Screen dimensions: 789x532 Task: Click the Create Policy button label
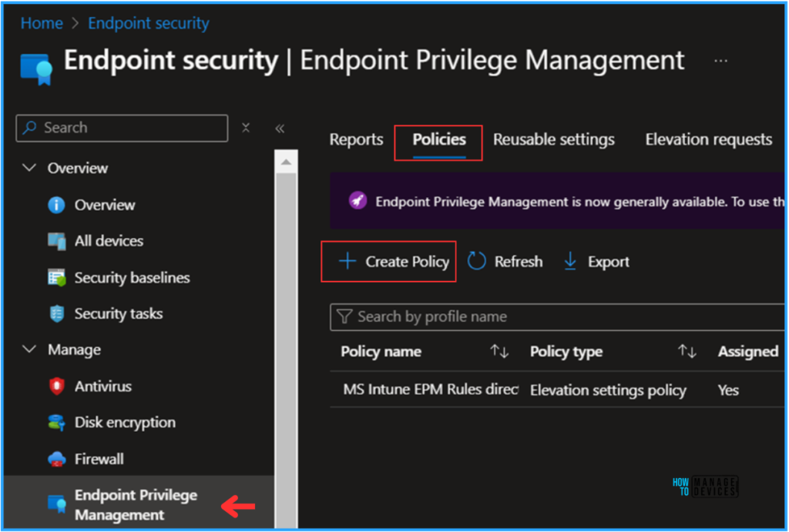[407, 262]
